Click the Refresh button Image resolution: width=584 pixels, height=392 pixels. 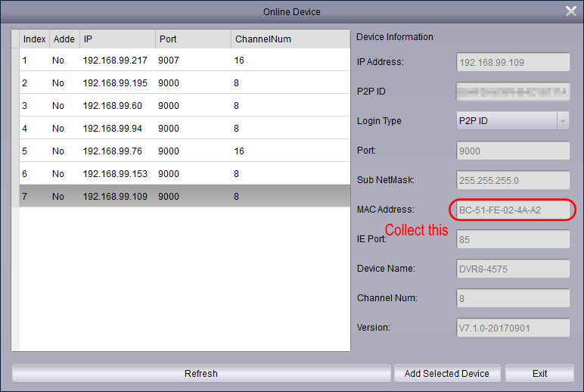click(x=200, y=373)
